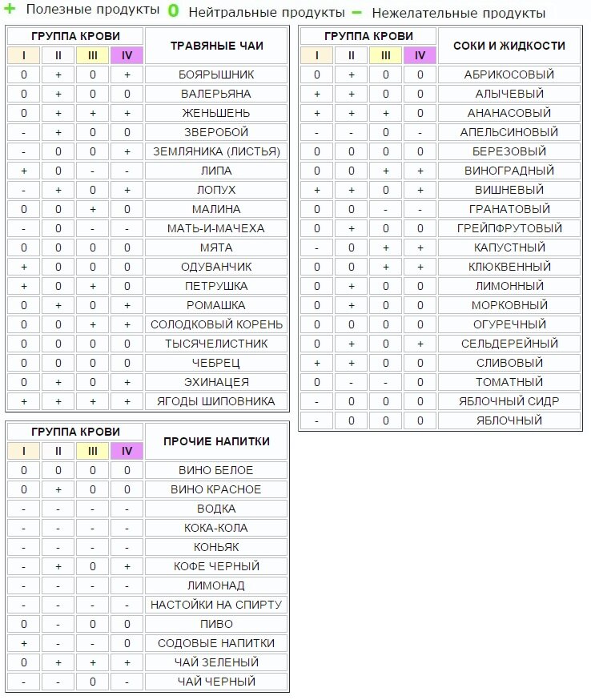Select blood group I header in juices table
This screenshot has height=700, width=591.
(316, 55)
